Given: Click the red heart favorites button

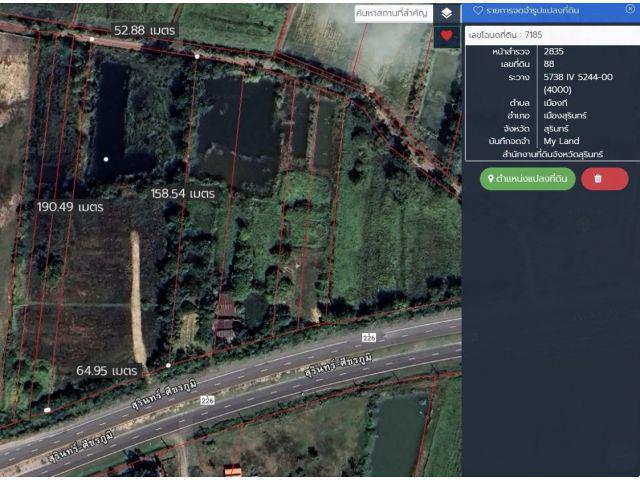Looking at the screenshot, I should coord(447,36).
